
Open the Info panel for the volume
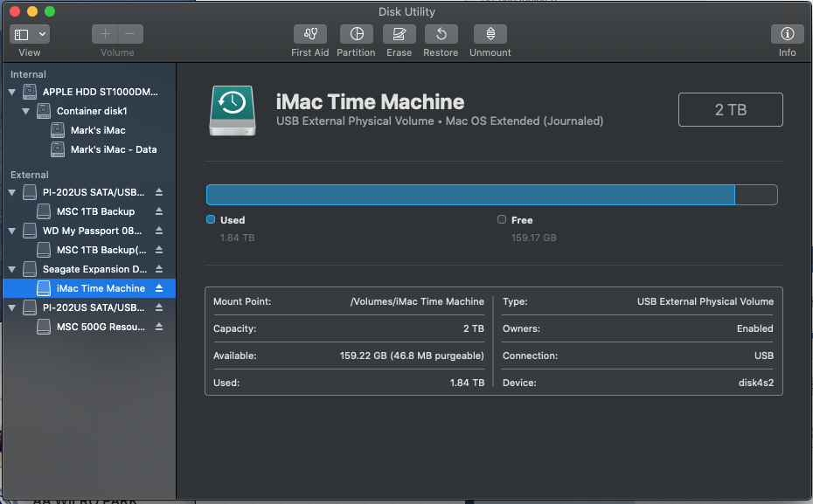787,35
